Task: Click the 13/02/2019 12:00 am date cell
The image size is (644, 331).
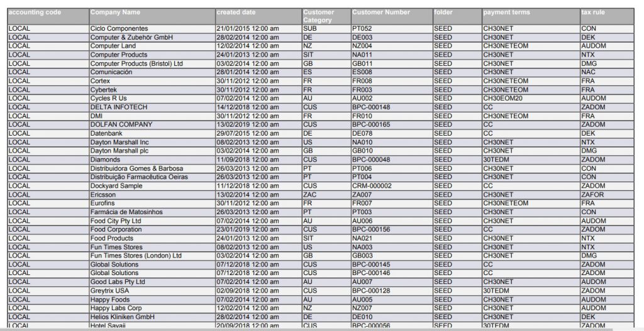Action: pyautogui.click(x=258, y=125)
